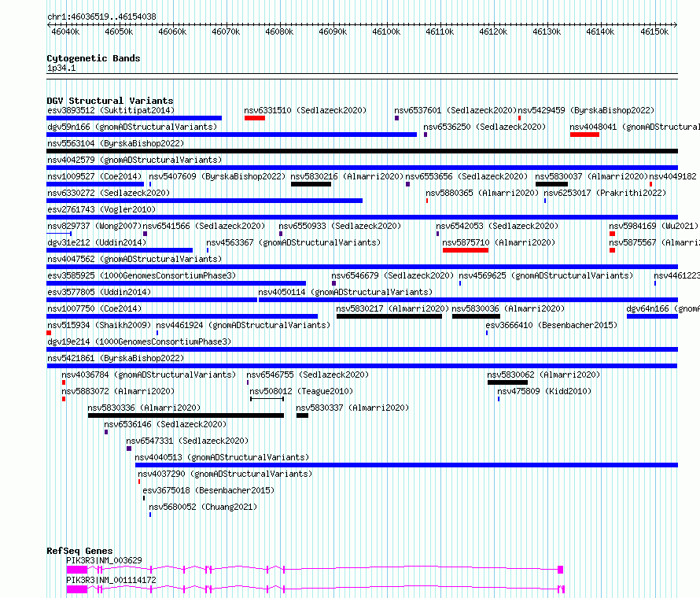Open nsv5680052 (Chuang2021) label
This screenshot has width=700, height=598.
click(x=203, y=507)
